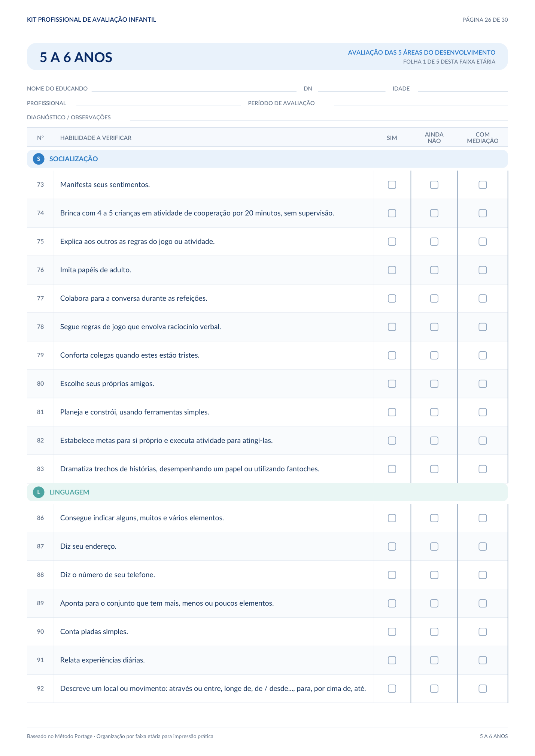The height and width of the screenshot is (756, 535).
Task: Check COM MEDIAÇÃO for item 79 Conforta colegas
Action: point(483,355)
